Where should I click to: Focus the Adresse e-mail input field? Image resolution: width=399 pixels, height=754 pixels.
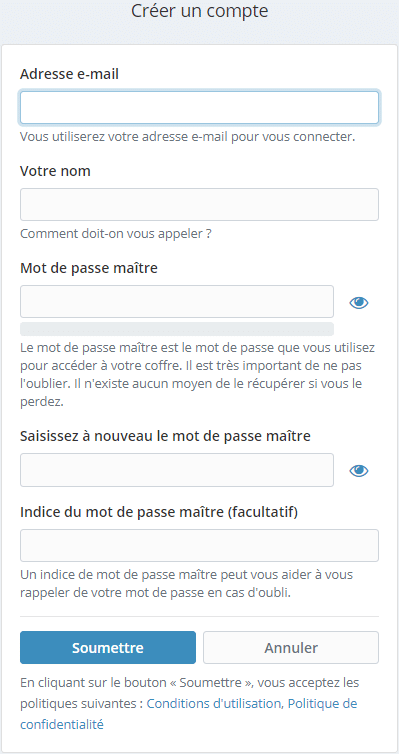(199, 108)
